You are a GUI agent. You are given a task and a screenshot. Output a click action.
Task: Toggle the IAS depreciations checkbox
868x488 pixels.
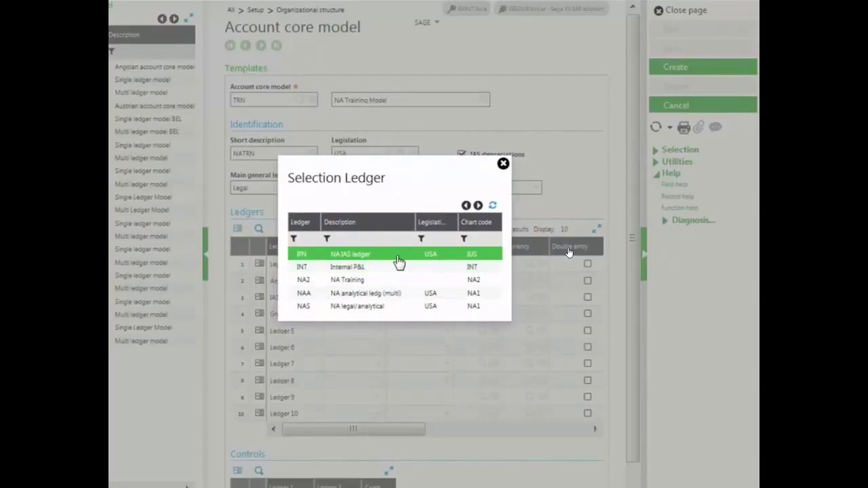(x=462, y=154)
